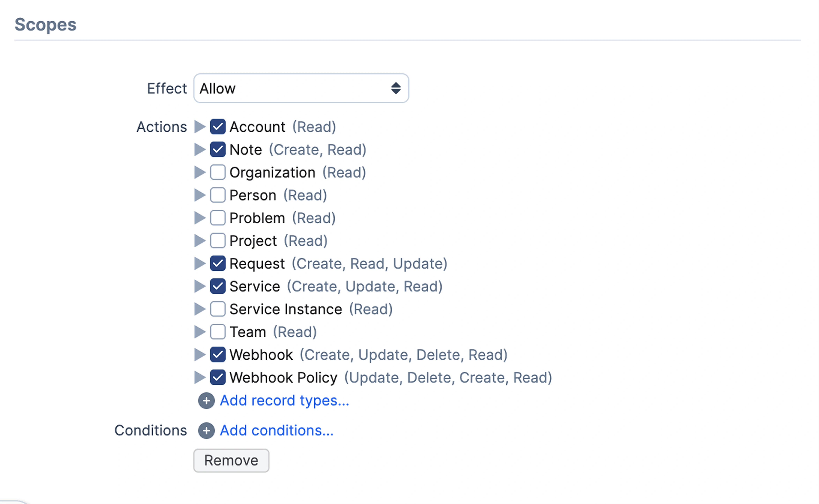Select the Project checkbox
This screenshot has width=819, height=504.
(x=218, y=241)
